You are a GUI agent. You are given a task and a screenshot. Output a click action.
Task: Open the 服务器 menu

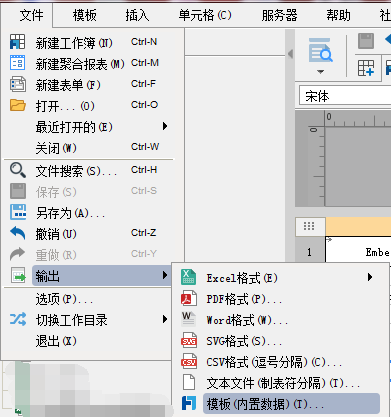pyautogui.click(x=279, y=15)
